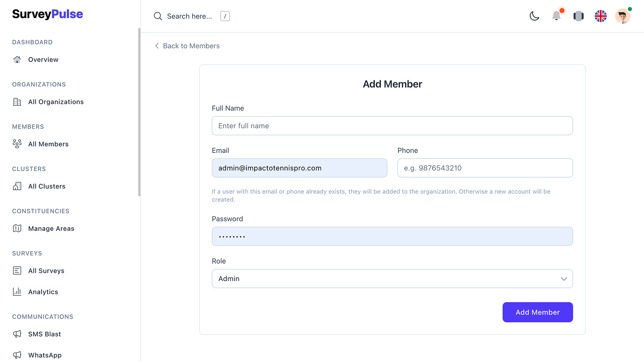644x362 pixels.
Task: Click the All Organizations building icon
Action: pyautogui.click(x=17, y=102)
